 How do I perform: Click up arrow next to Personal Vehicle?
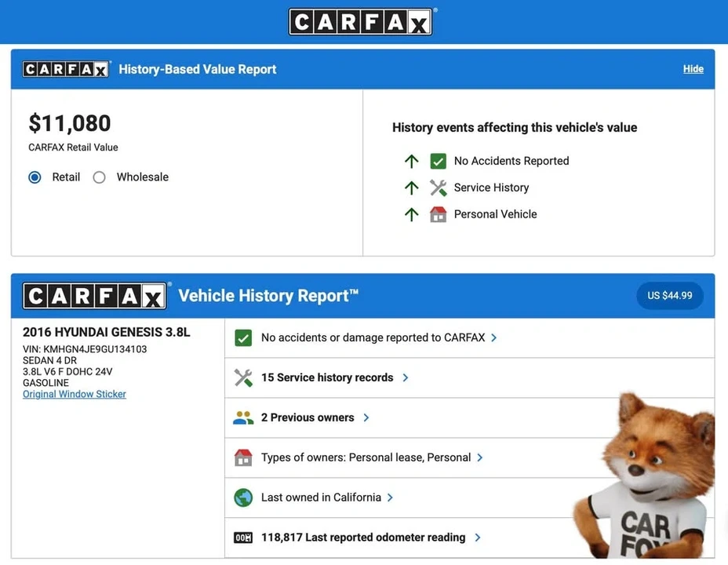tap(411, 214)
